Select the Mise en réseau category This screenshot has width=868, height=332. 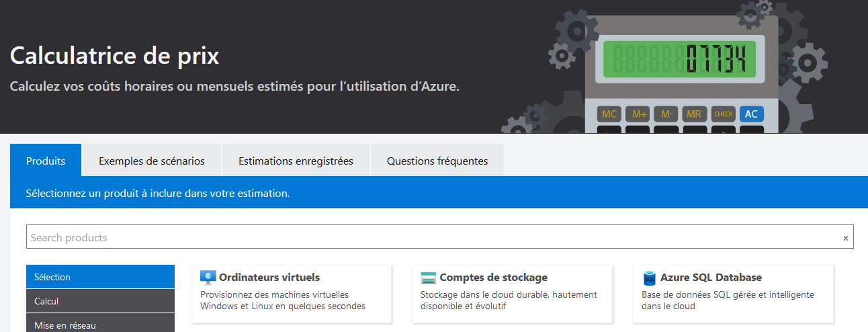click(100, 324)
